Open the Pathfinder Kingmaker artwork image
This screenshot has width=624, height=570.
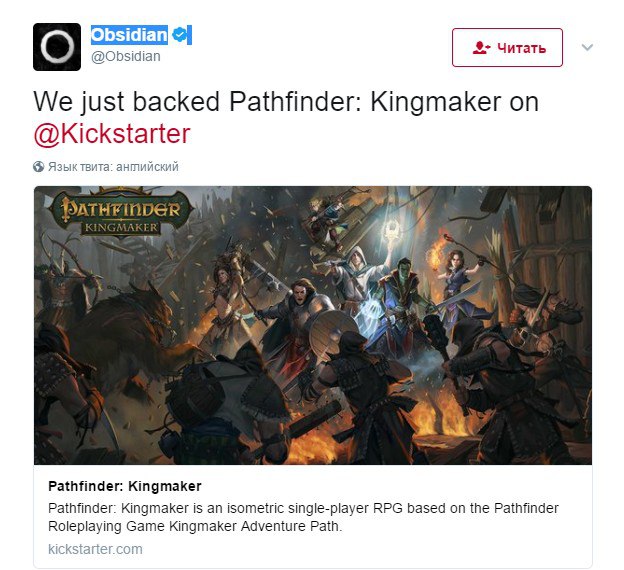[313, 325]
